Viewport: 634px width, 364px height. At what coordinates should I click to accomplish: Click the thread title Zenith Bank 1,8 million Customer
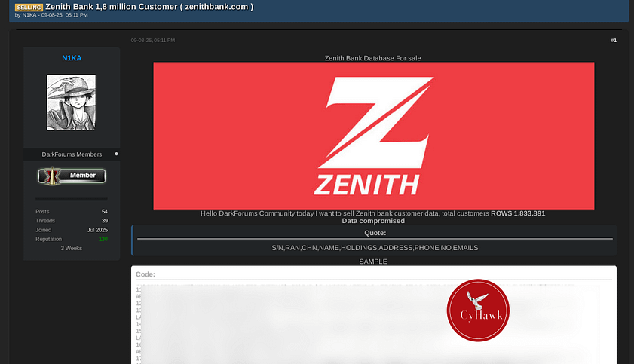click(x=149, y=7)
